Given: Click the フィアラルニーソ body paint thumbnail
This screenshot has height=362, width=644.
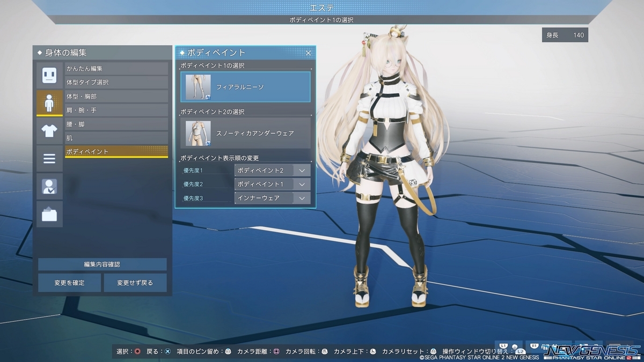Looking at the screenshot, I should click(x=198, y=87).
